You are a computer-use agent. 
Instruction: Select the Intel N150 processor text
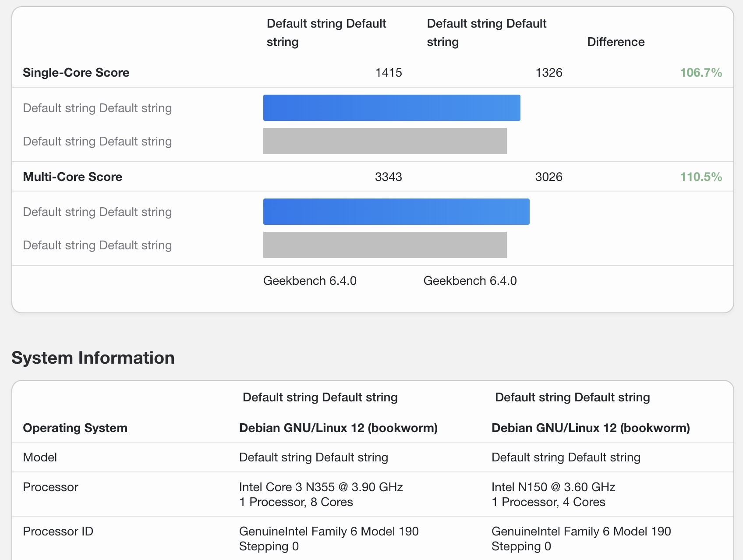[553, 487]
